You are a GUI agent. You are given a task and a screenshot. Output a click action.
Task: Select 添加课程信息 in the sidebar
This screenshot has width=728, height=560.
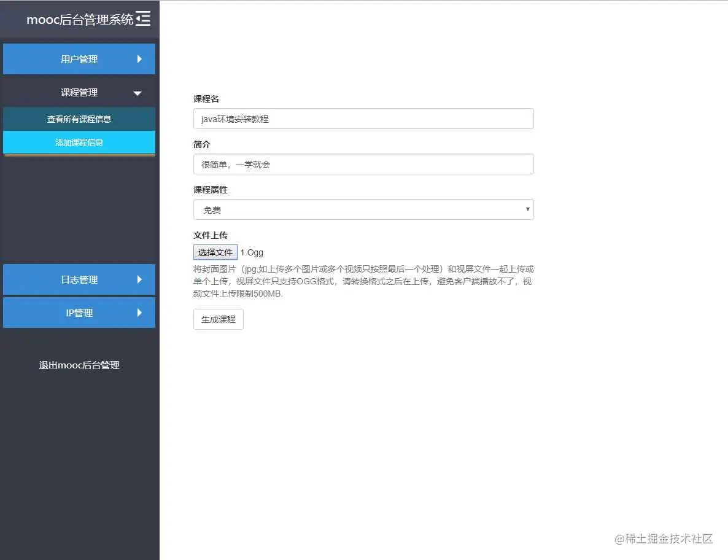79,142
